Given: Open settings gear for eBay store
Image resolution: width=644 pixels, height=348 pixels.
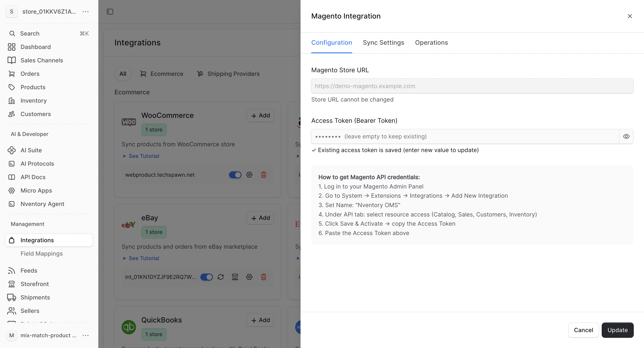Looking at the screenshot, I should [249, 277].
